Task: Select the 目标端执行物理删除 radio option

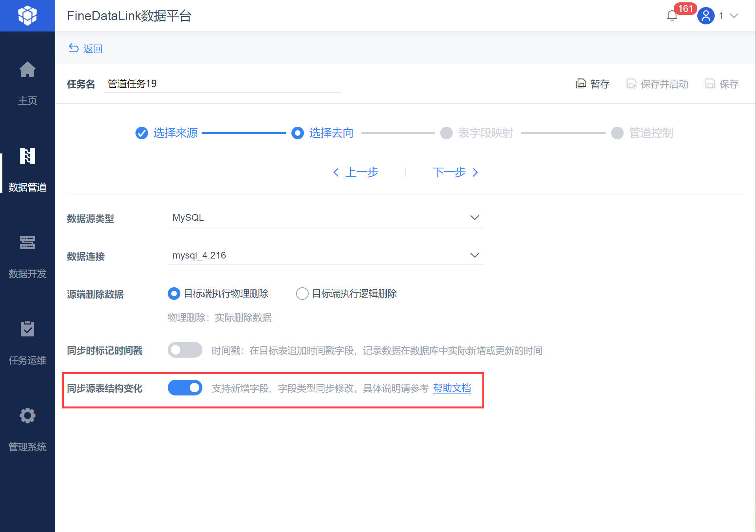Action: click(x=174, y=294)
